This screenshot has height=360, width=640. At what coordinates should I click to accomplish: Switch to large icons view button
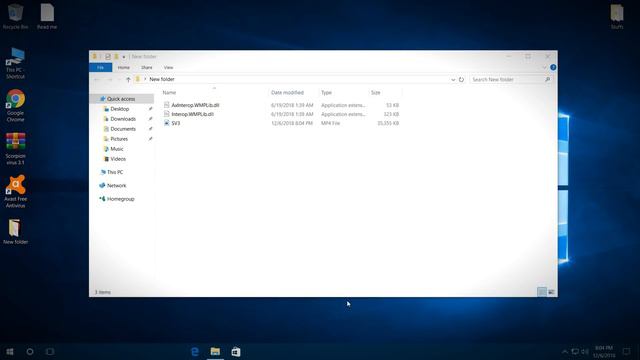point(551,292)
